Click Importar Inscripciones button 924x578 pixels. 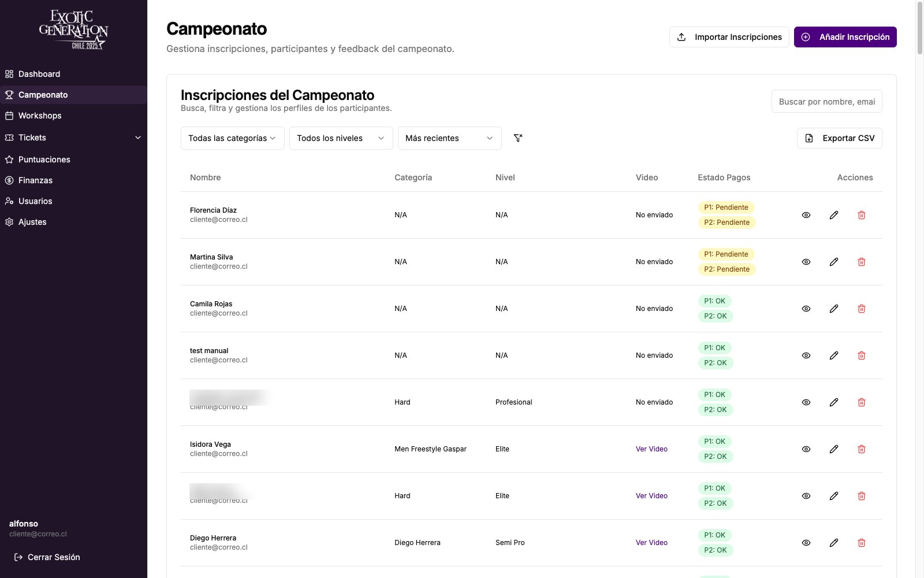tap(729, 37)
